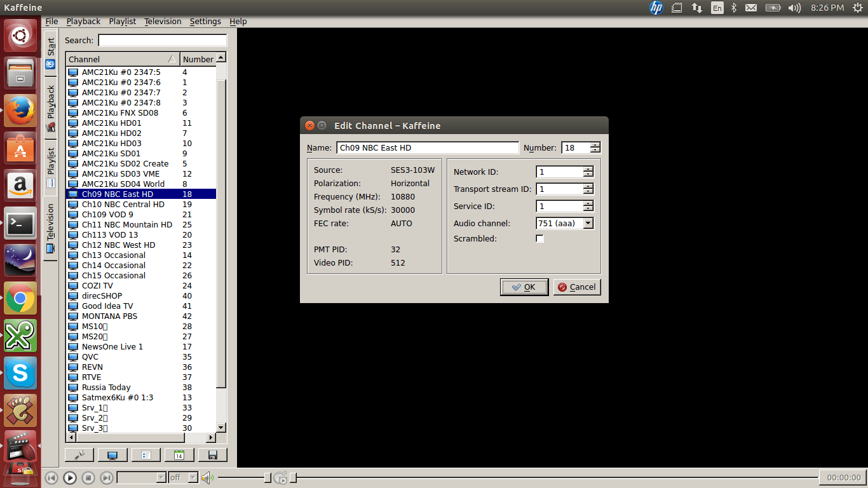Open the Playback menu

83,21
